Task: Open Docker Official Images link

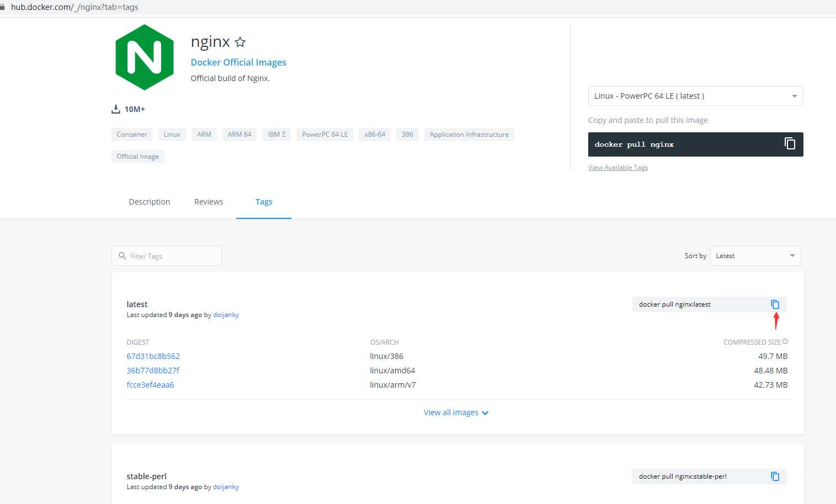Action: pos(238,62)
